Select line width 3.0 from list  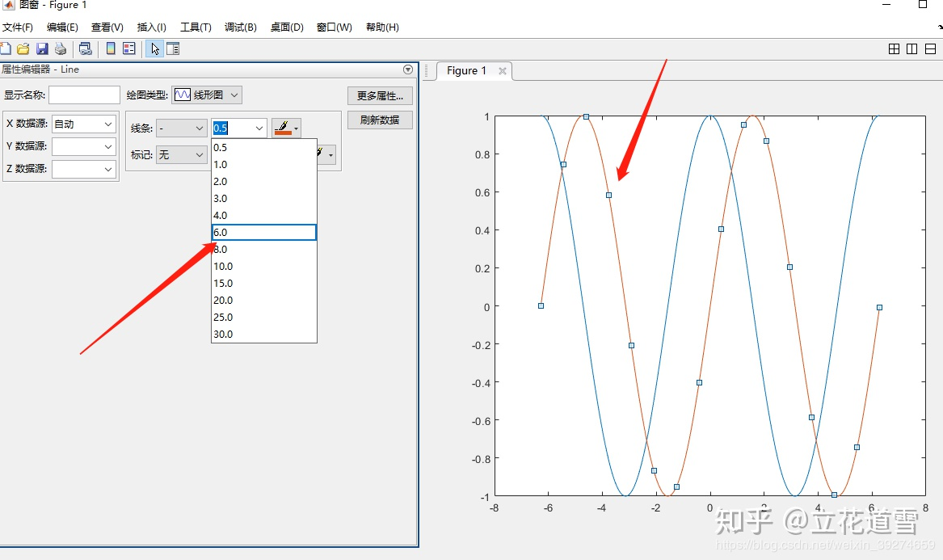pos(264,198)
